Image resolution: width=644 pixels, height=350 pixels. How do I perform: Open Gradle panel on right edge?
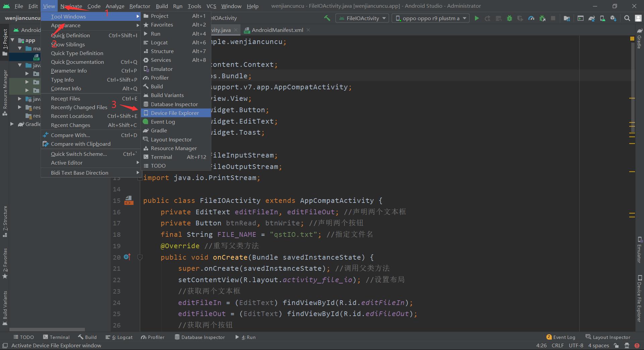coord(639,39)
